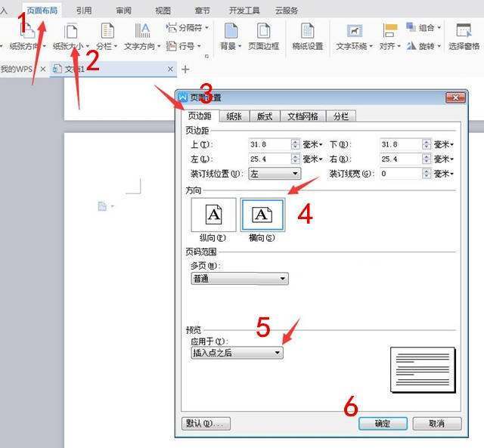The width and height of the screenshot is (484, 448).
Task: Open the 纸张方向 orientation tool
Action: [27, 37]
